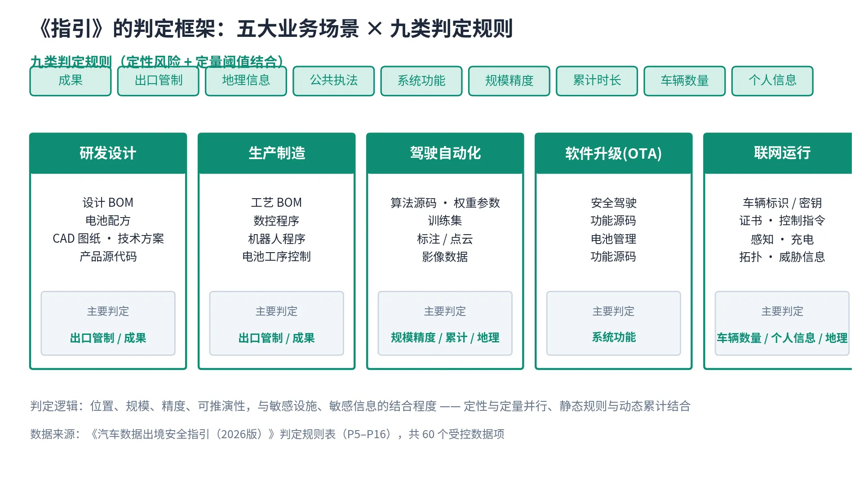Screen dimensions: 868x489
Task: Click the 数据来源 footer note
Action: click(267, 434)
